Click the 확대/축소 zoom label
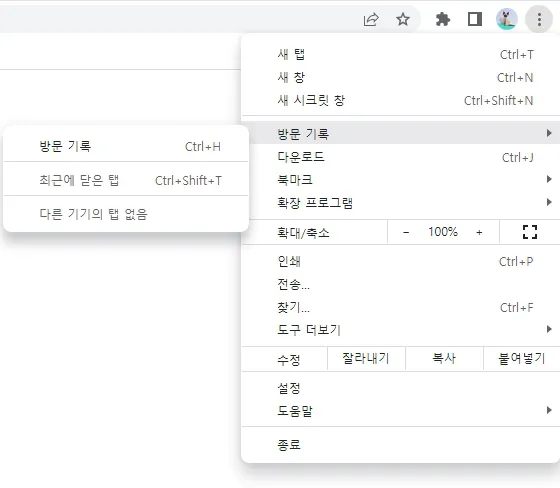Image resolution: width=560 pixels, height=488 pixels. pos(303,233)
